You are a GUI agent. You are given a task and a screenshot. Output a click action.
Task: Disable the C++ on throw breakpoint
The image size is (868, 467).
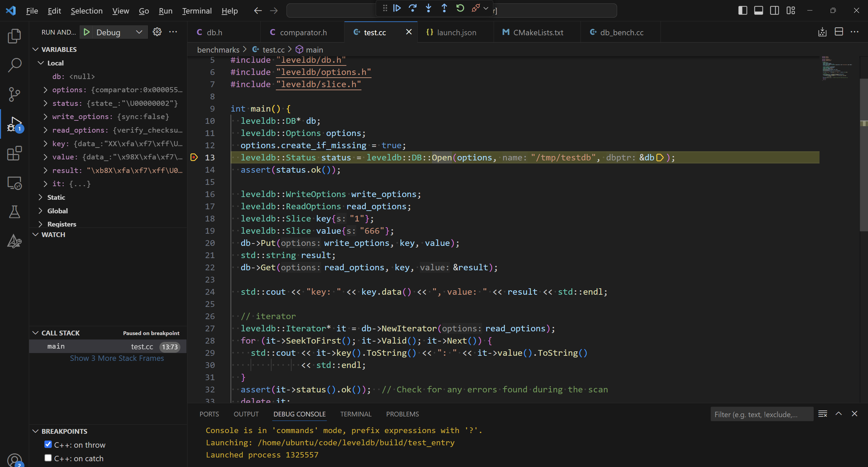point(48,445)
